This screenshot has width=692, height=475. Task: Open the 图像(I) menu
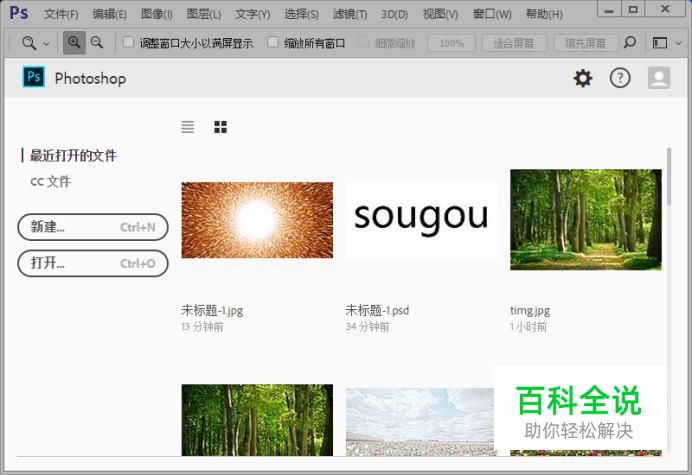157,14
